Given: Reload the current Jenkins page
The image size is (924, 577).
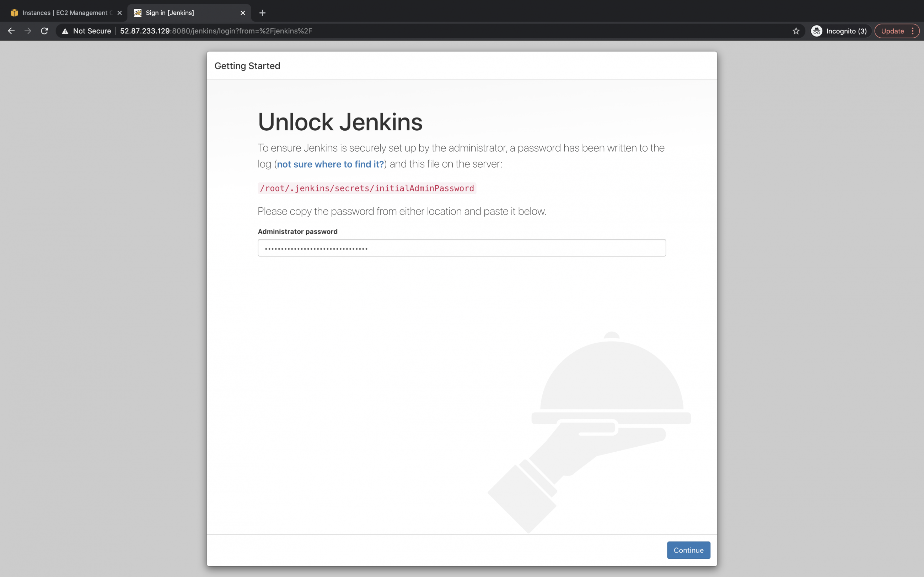Looking at the screenshot, I should (44, 31).
